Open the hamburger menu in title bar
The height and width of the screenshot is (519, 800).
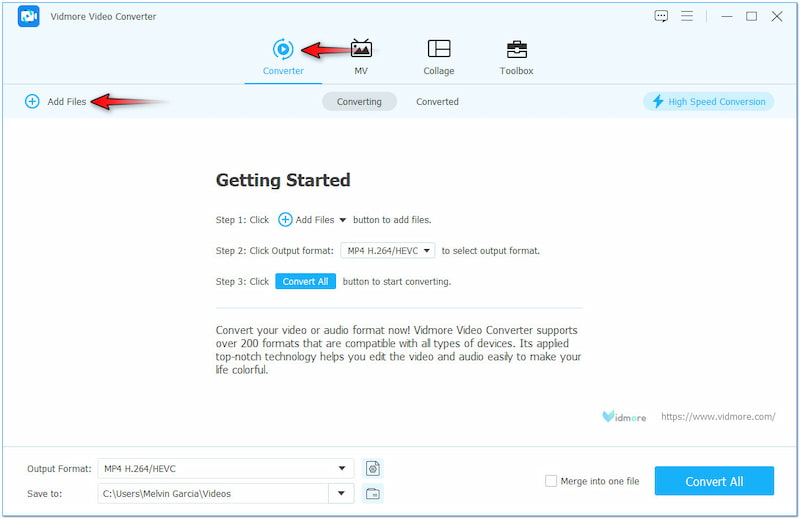point(687,16)
